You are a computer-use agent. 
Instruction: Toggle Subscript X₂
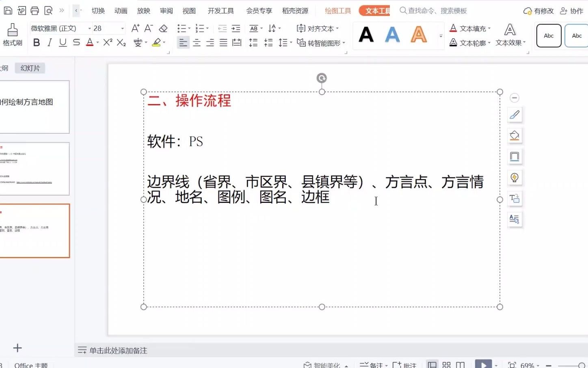pyautogui.click(x=121, y=42)
